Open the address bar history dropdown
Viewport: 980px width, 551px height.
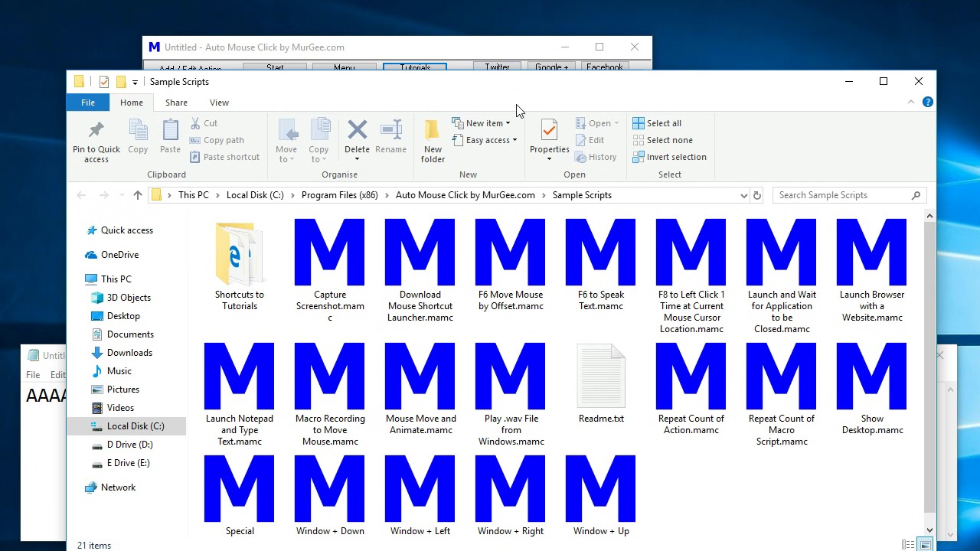point(743,196)
